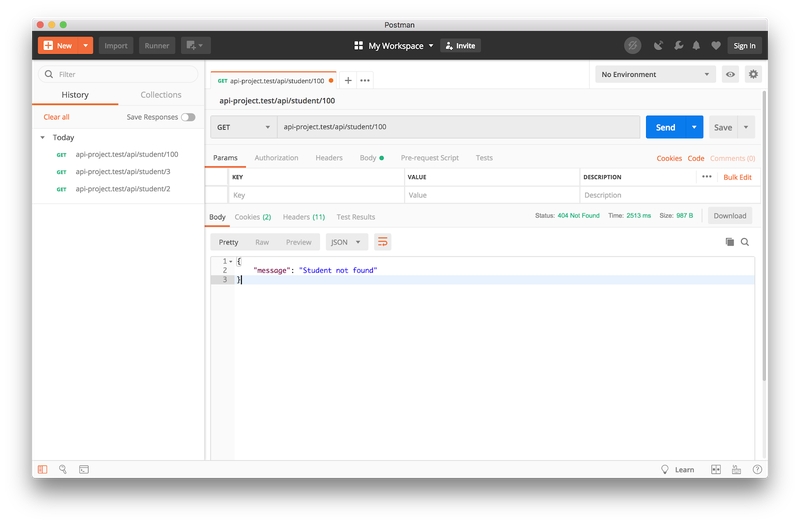Click the environment quick look eye icon

[x=731, y=74]
